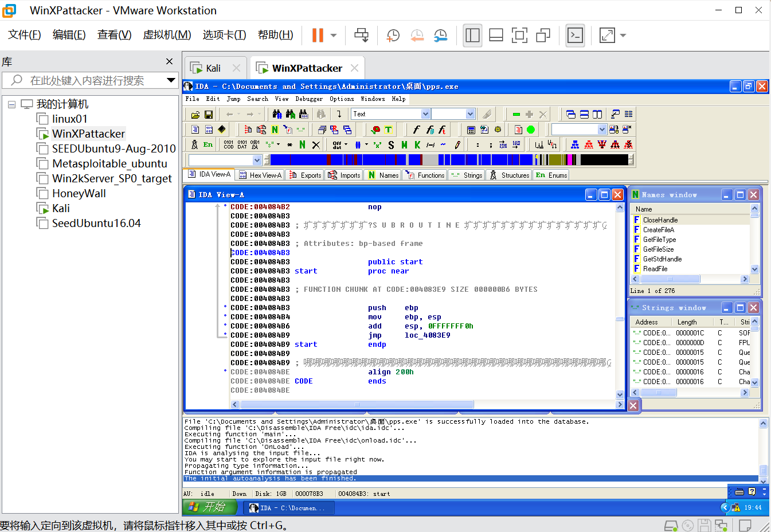771x532 pixels.
Task: Click the 0101 COD convert icon
Action: tap(229, 144)
